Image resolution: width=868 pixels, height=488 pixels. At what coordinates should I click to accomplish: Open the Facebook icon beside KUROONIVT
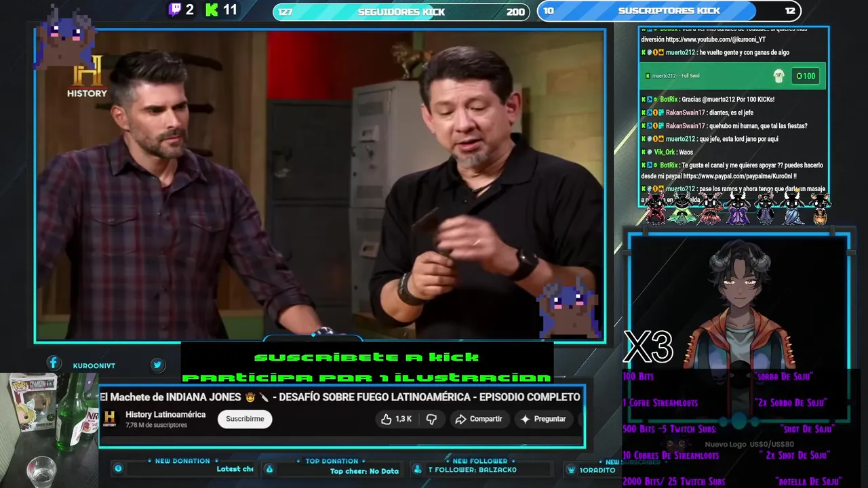[x=54, y=364]
